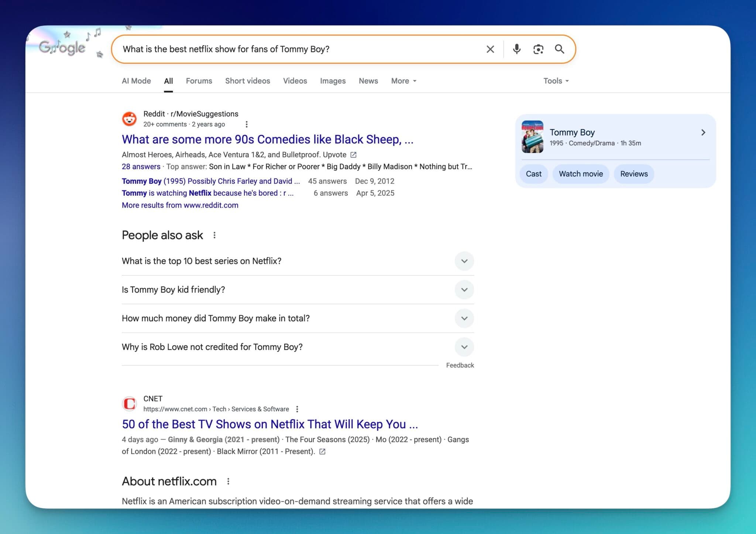The height and width of the screenshot is (534, 756).
Task: Clear the search box with X icon
Action: 490,49
